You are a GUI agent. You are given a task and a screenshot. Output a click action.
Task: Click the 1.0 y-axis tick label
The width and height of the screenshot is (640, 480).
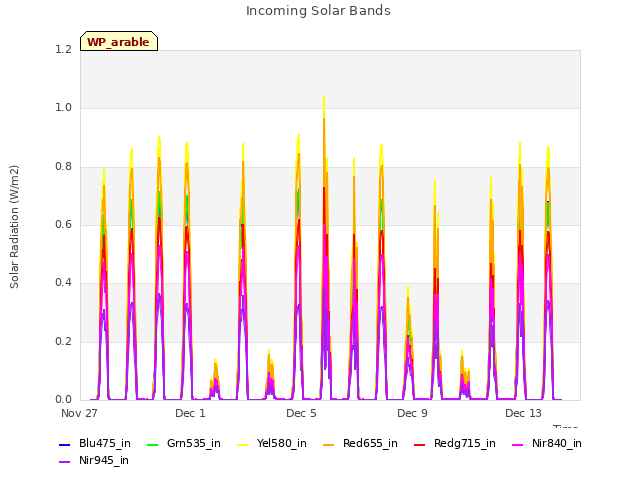coord(63,108)
